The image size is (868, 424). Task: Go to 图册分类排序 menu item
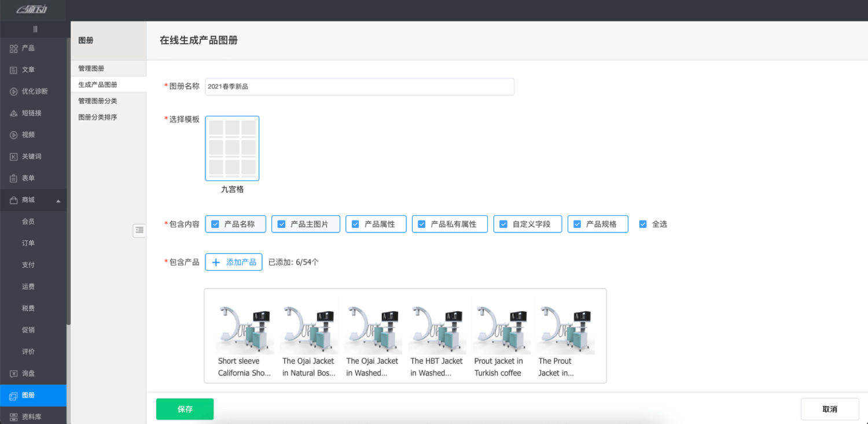tap(98, 117)
